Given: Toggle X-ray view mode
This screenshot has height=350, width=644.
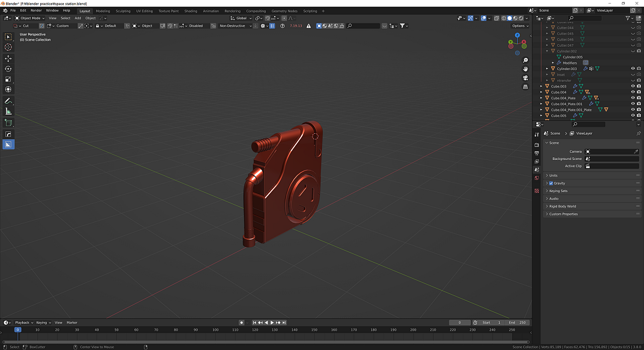Looking at the screenshot, I should (497, 18).
